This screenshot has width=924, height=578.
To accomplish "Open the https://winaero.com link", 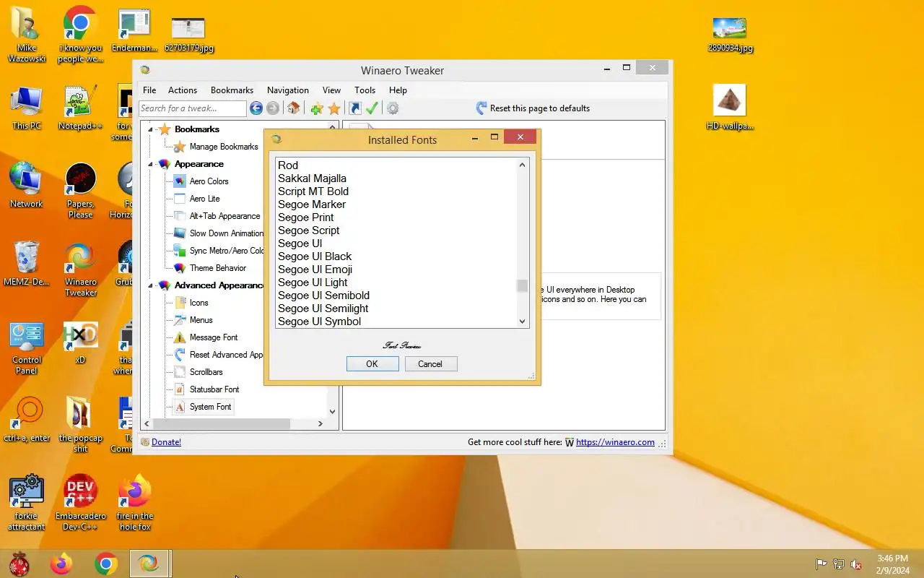I will point(615,442).
